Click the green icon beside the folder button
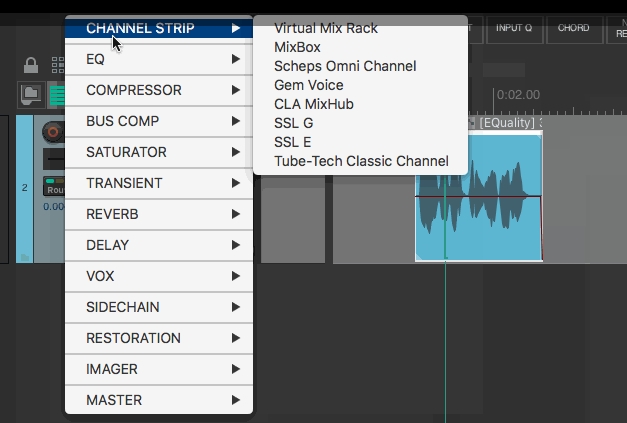The width and height of the screenshot is (627, 423). pos(56,95)
